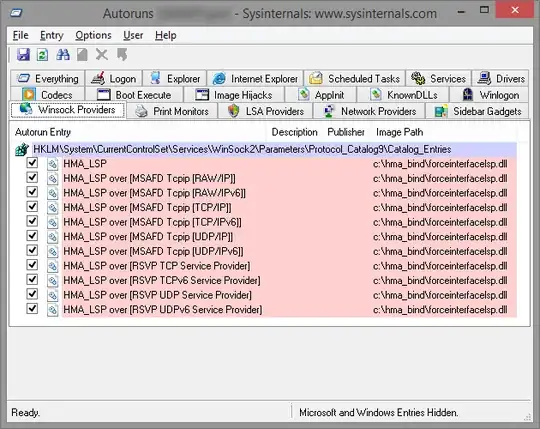Click file icon of RSVP TCPv6 Service Provider entry
The image size is (540, 429).
(x=53, y=281)
